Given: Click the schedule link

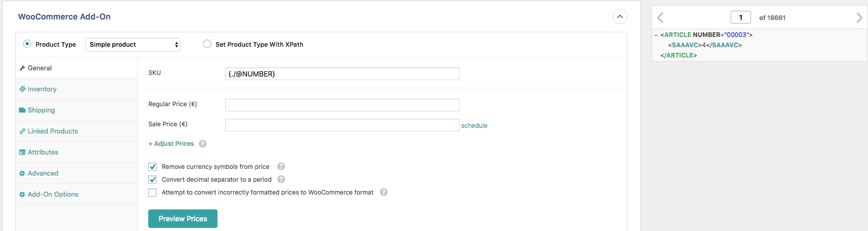Looking at the screenshot, I should (x=474, y=125).
